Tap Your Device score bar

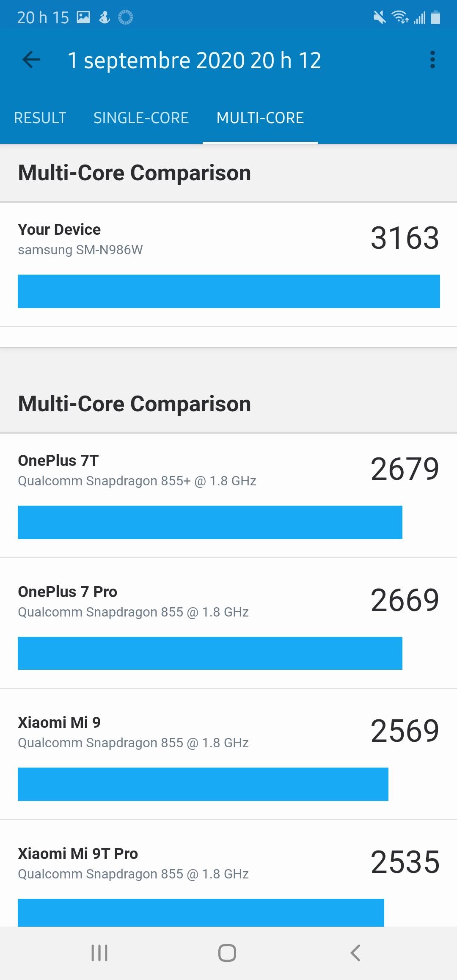click(x=228, y=291)
